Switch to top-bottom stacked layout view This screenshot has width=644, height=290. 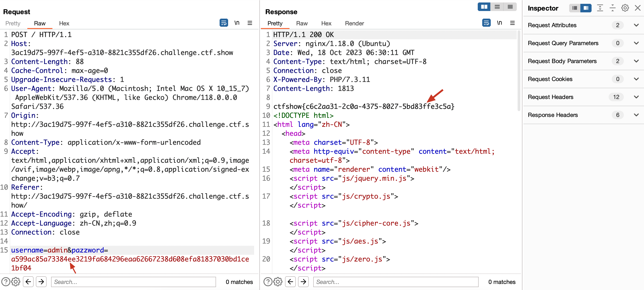[x=497, y=7]
